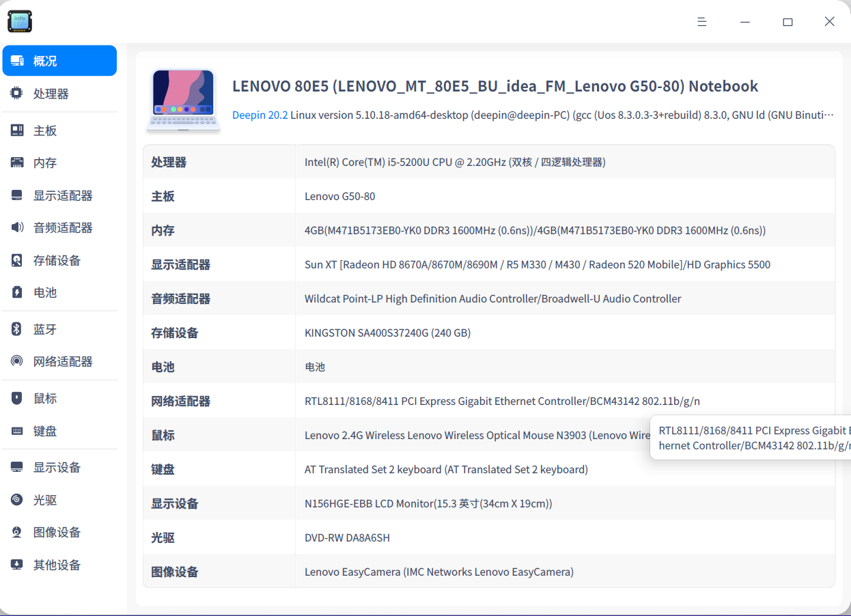The width and height of the screenshot is (851, 616).
Task: Click the 图像设备 webcam icon in sidebar
Action: tap(17, 532)
